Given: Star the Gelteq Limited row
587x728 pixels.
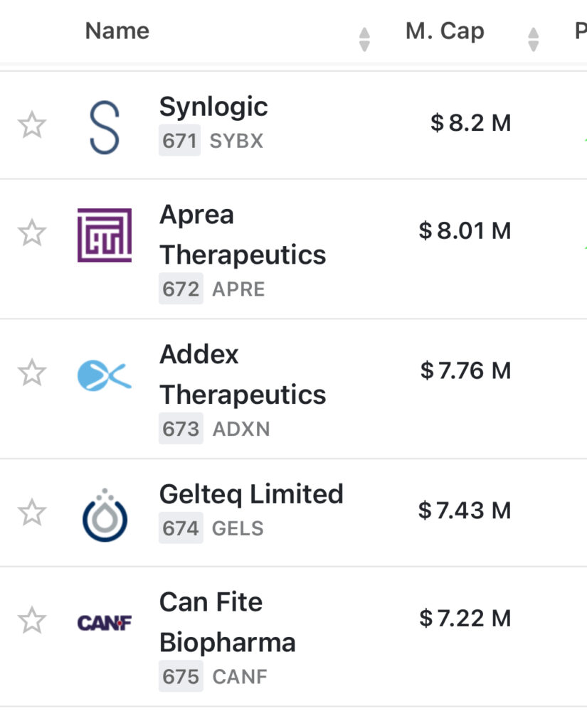Looking at the screenshot, I should pyautogui.click(x=31, y=513).
